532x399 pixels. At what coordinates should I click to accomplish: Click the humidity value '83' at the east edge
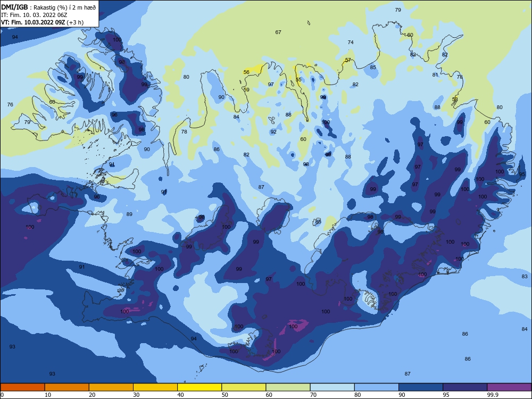click(525, 277)
